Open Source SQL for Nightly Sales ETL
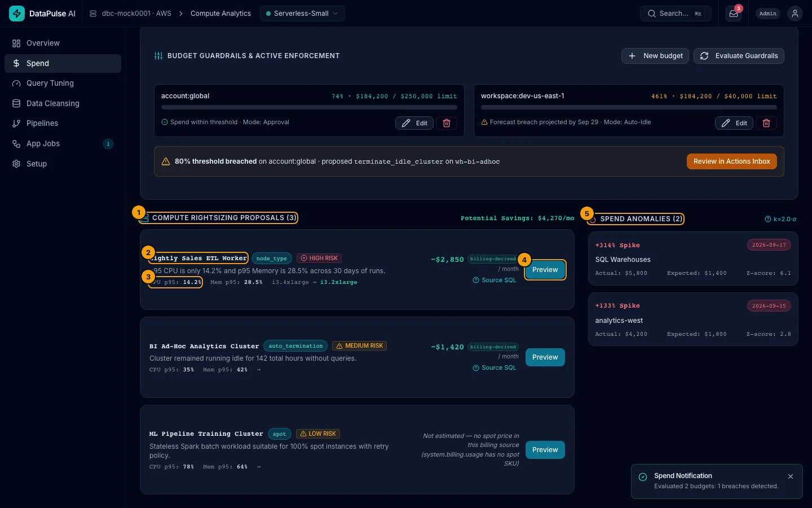This screenshot has height=508, width=812. pyautogui.click(x=495, y=281)
